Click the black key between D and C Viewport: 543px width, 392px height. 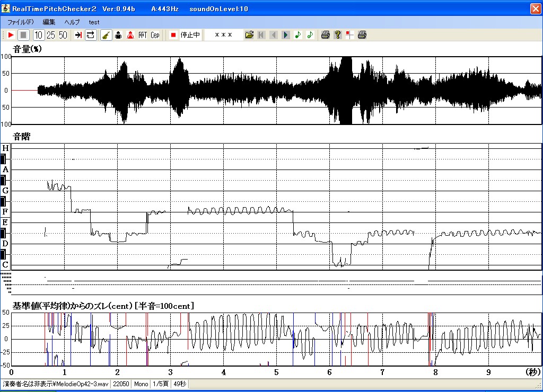(x=4, y=254)
